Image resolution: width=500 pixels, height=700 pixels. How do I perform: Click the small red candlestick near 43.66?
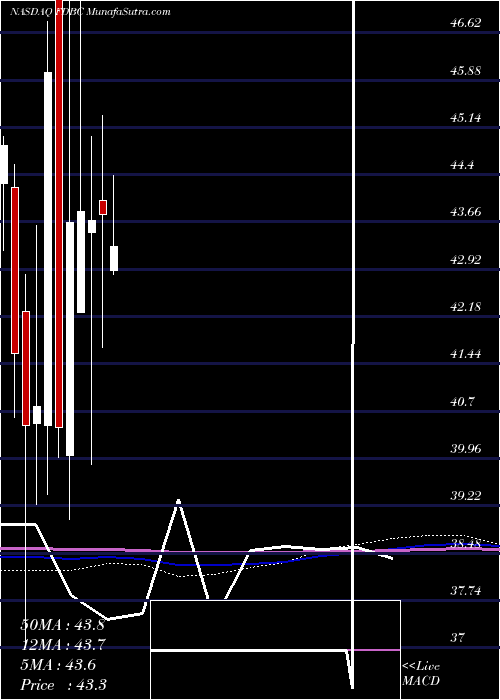[x=103, y=208]
